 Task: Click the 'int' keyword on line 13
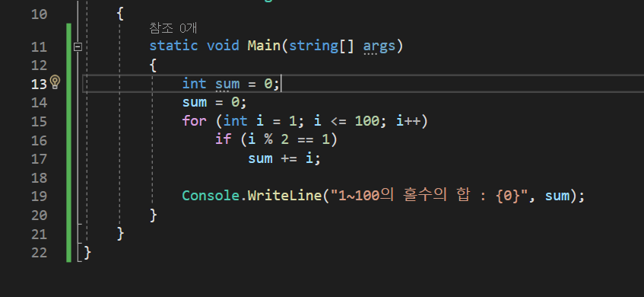tap(194, 84)
